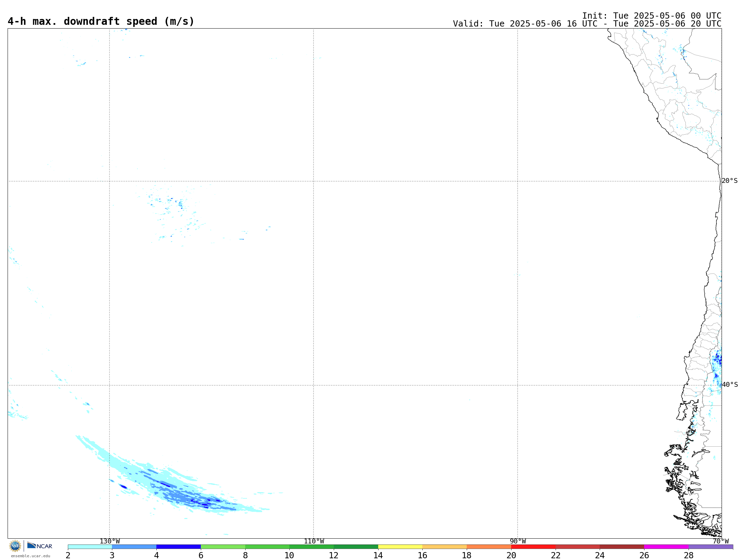Click the 20°S latitude label
Image resolution: width=744 pixels, height=560 pixels.
tap(730, 181)
